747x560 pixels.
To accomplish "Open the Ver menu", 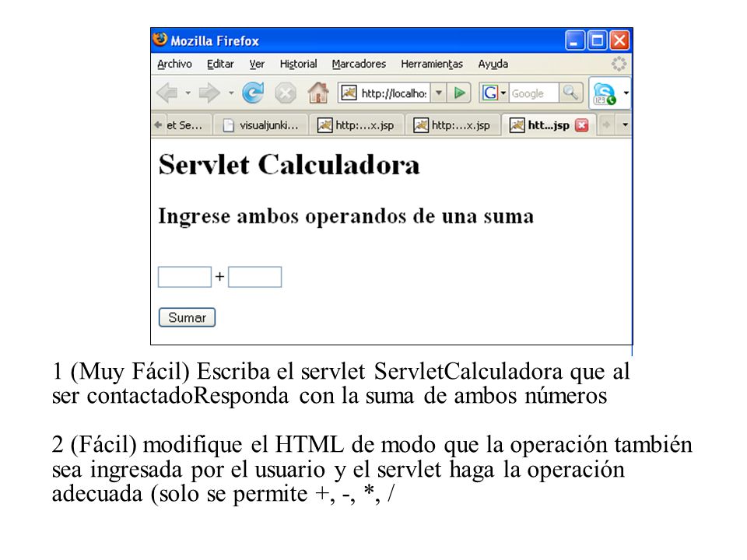I will [x=257, y=64].
